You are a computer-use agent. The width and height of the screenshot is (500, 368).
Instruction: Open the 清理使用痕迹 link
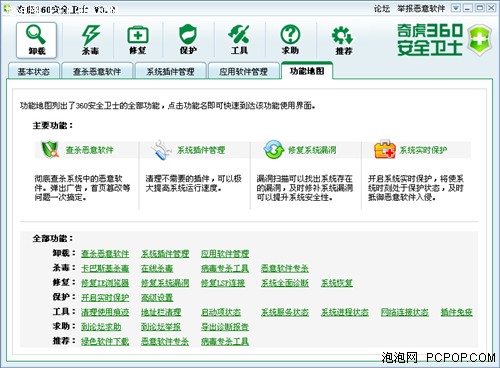[x=105, y=312]
